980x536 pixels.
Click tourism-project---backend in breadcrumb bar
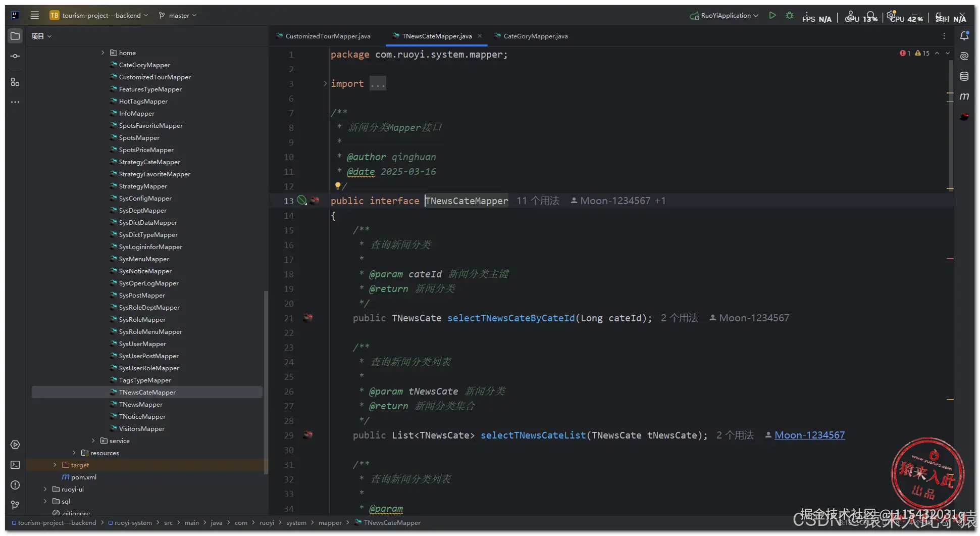pos(57,522)
